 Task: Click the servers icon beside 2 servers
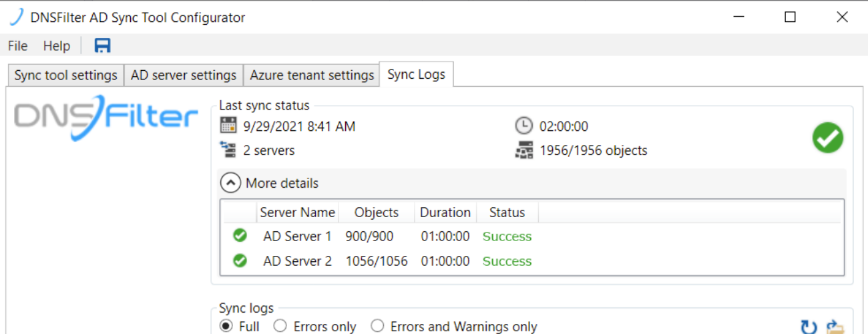228,150
